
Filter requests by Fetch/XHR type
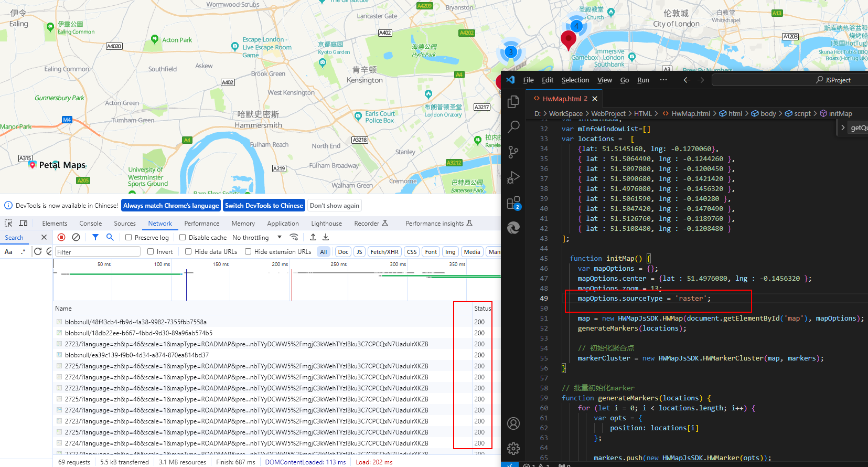[384, 252]
